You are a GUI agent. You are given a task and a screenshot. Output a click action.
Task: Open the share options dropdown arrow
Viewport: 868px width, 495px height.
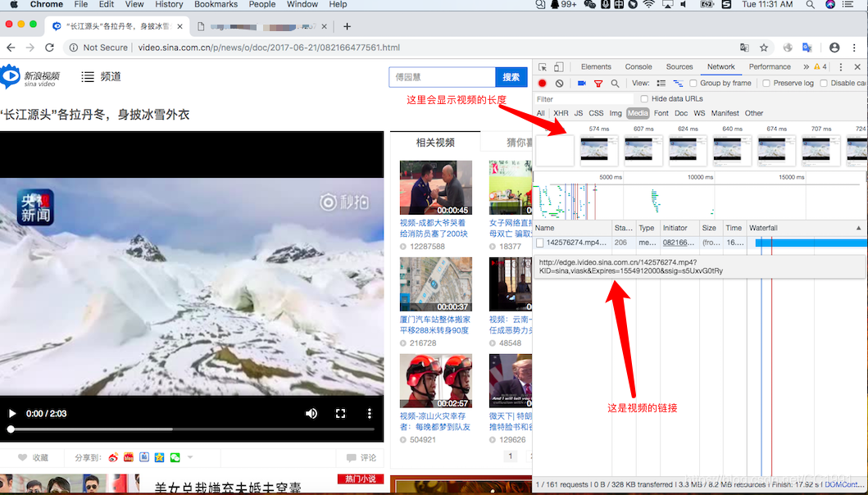(x=190, y=457)
